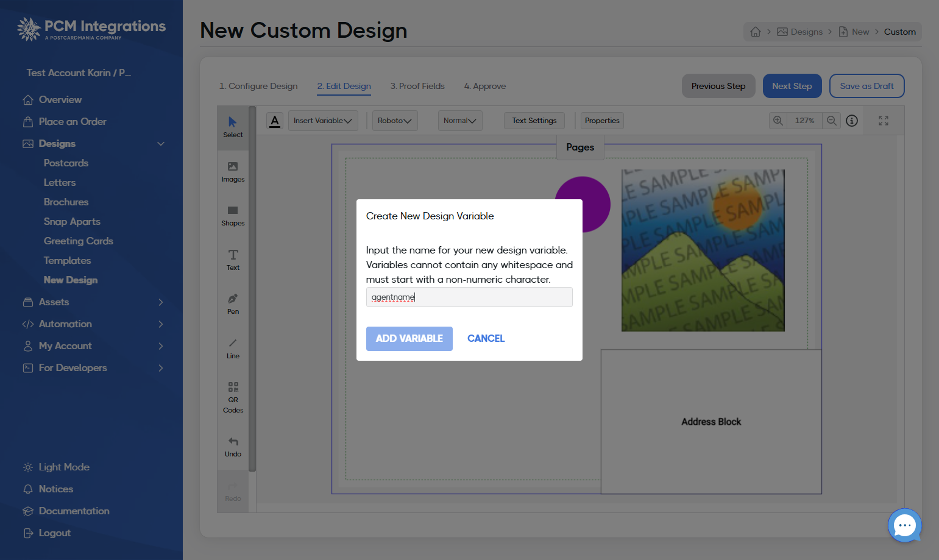Open Text Settings

tap(534, 121)
